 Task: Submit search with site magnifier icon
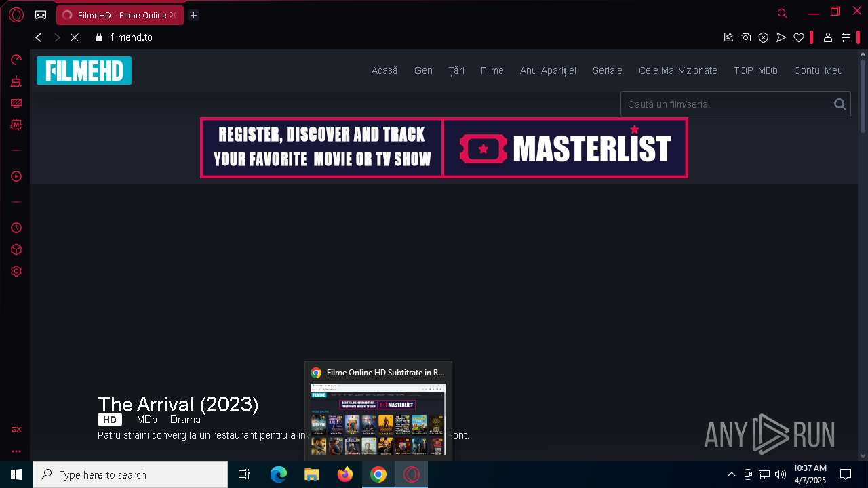coord(840,104)
